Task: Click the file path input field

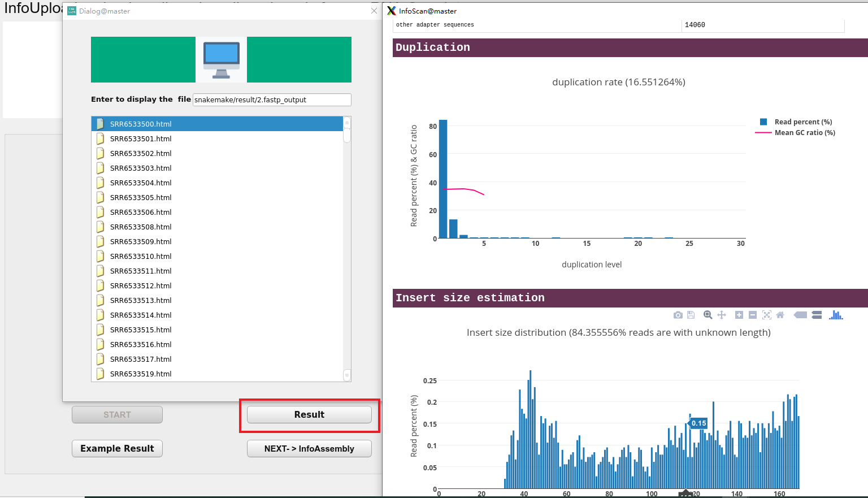Action: coord(272,99)
